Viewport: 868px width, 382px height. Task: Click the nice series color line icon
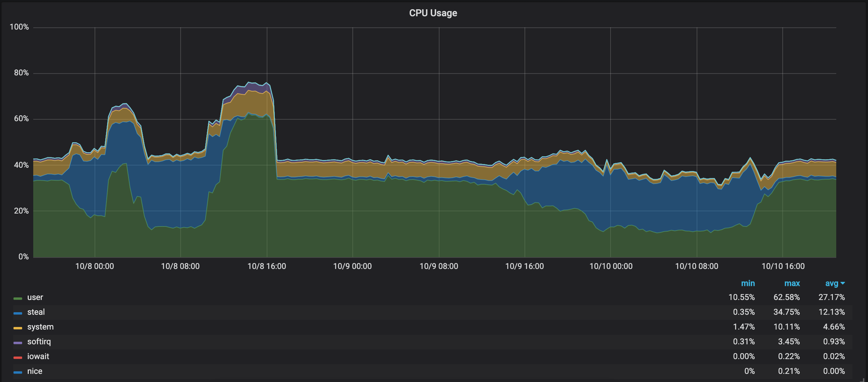[18, 372]
